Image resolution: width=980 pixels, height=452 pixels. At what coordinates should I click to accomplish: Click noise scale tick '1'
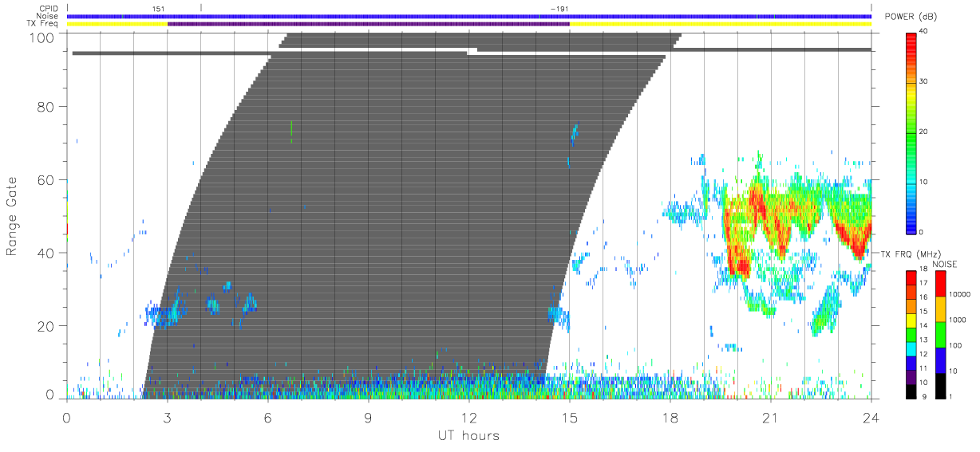point(950,396)
